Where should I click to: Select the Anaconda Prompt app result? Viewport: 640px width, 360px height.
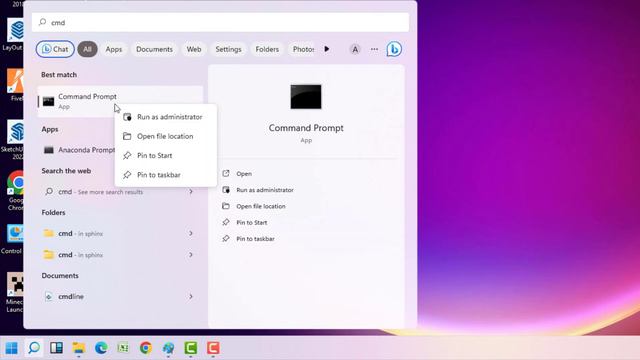(x=78, y=150)
